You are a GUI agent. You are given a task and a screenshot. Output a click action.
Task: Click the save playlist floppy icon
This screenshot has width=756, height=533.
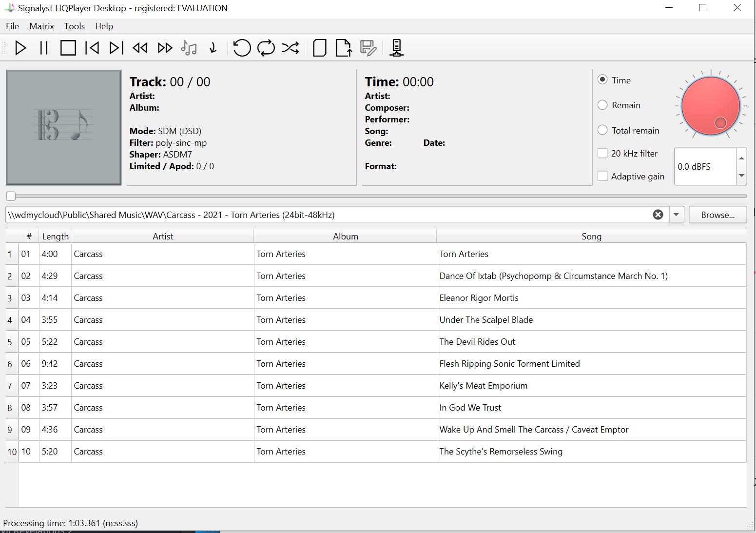click(368, 48)
